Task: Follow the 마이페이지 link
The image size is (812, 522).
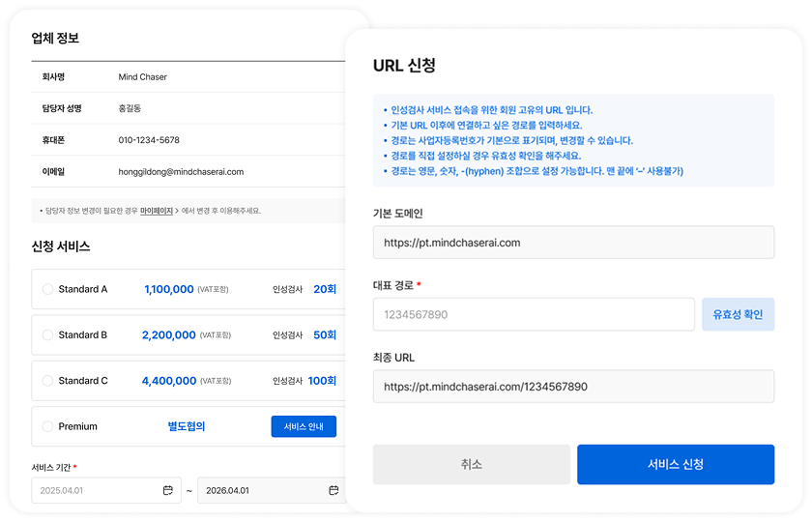Action: pyautogui.click(x=156, y=210)
